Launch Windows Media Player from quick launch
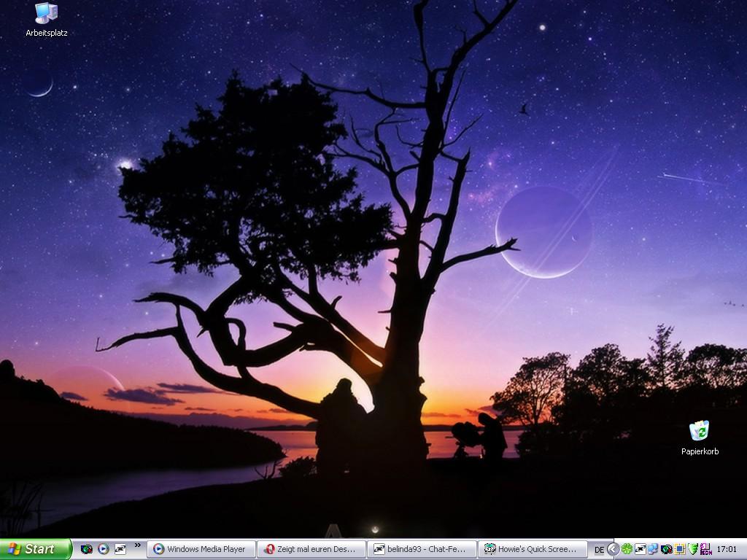 (104, 549)
